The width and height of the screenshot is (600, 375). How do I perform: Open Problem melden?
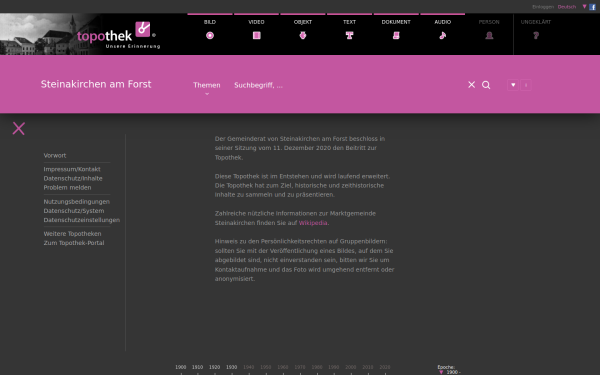click(x=67, y=188)
